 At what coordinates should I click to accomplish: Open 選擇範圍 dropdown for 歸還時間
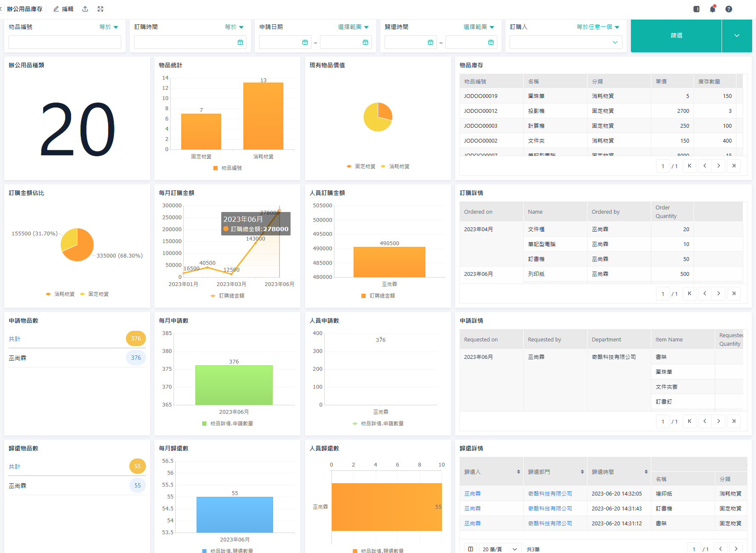tap(479, 27)
